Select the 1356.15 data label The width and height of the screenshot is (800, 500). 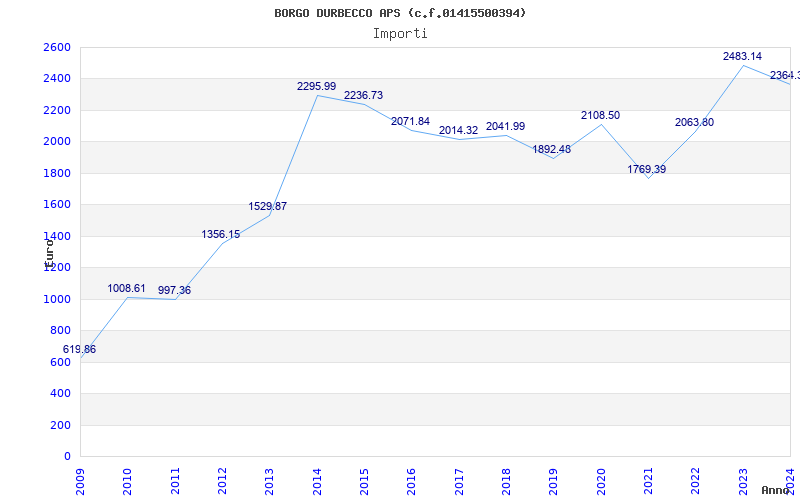tap(220, 234)
